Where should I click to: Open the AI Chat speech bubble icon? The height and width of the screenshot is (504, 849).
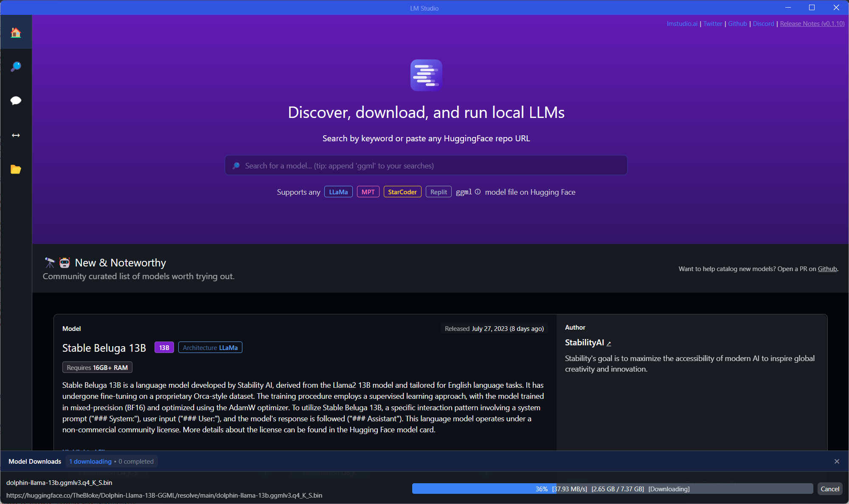16,101
